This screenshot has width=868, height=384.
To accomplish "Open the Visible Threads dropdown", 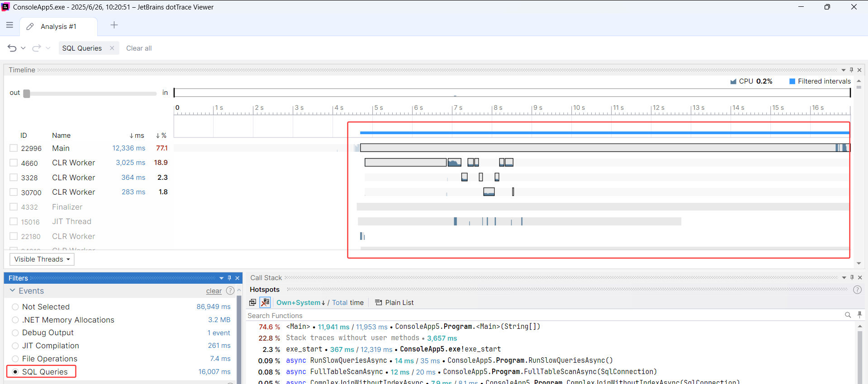I will tap(42, 259).
